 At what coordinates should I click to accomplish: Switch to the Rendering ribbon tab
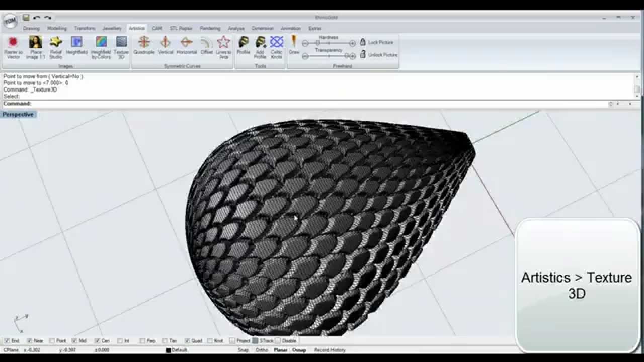pyautogui.click(x=210, y=29)
